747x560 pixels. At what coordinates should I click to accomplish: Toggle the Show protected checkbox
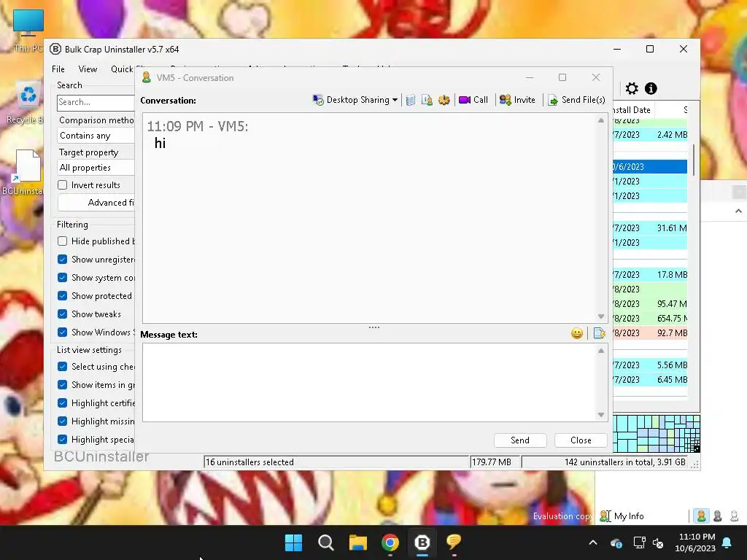point(63,296)
